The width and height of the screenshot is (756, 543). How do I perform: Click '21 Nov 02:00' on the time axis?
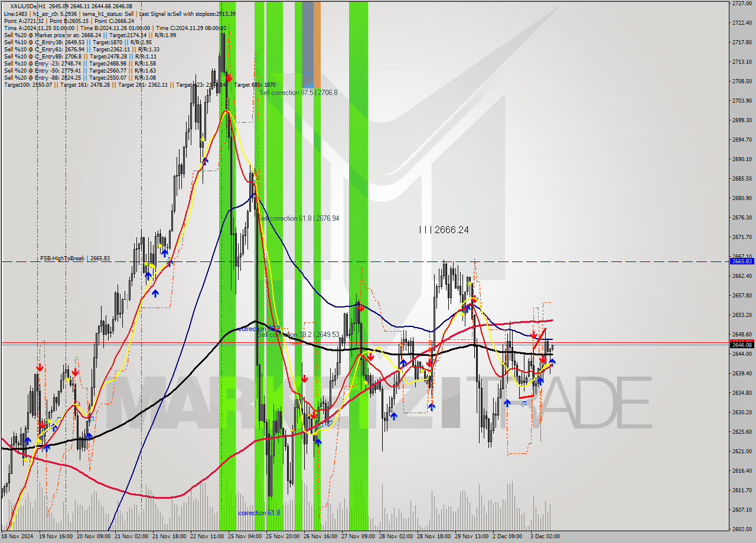131,537
